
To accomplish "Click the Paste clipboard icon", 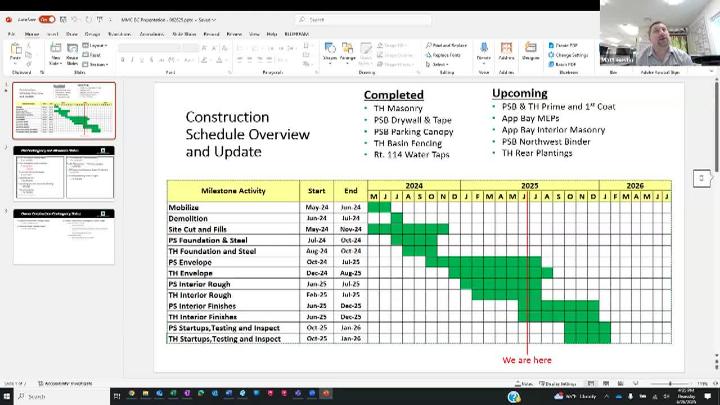I will click(x=16, y=49).
